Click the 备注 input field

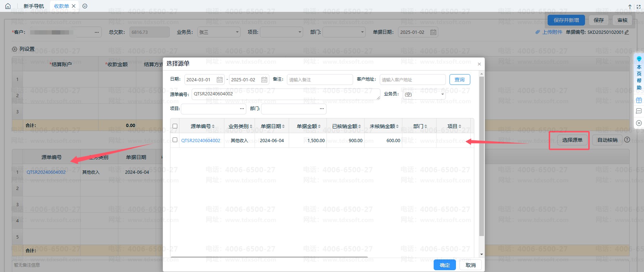click(319, 80)
